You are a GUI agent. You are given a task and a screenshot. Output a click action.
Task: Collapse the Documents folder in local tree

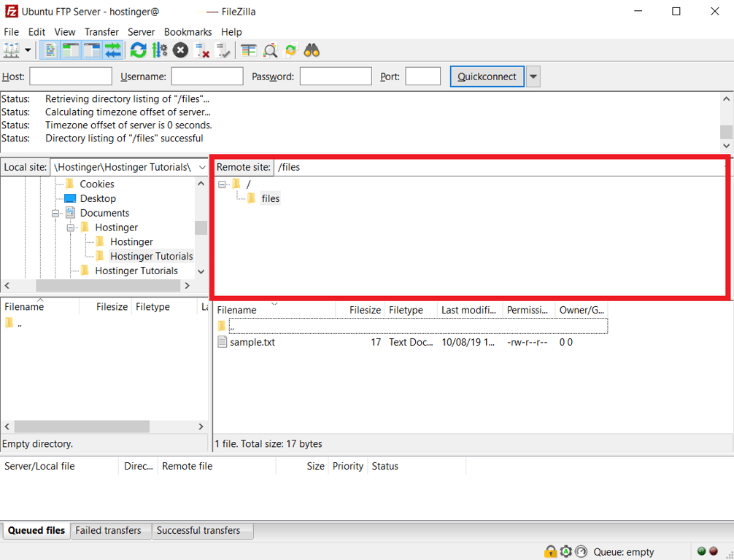tap(56, 212)
